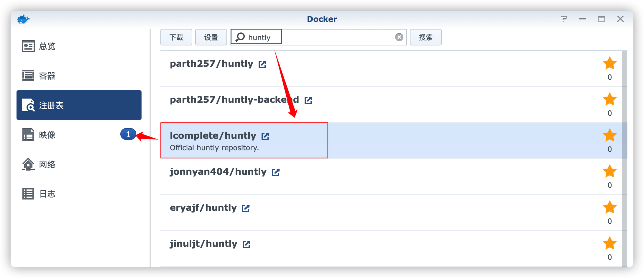This screenshot has width=644, height=278.
Task: Open parth257/huntly in external browser
Action: (x=262, y=63)
